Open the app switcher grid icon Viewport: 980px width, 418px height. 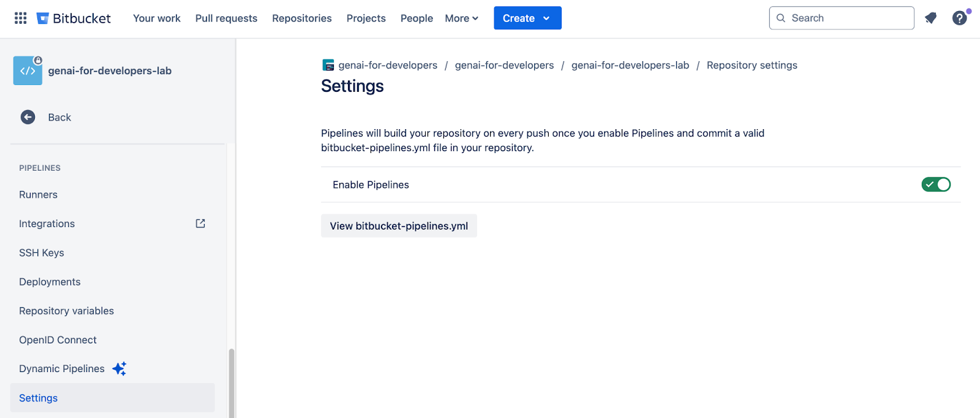click(x=20, y=18)
